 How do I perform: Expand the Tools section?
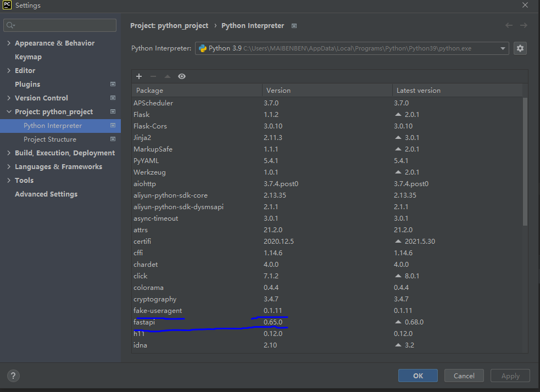click(x=9, y=180)
